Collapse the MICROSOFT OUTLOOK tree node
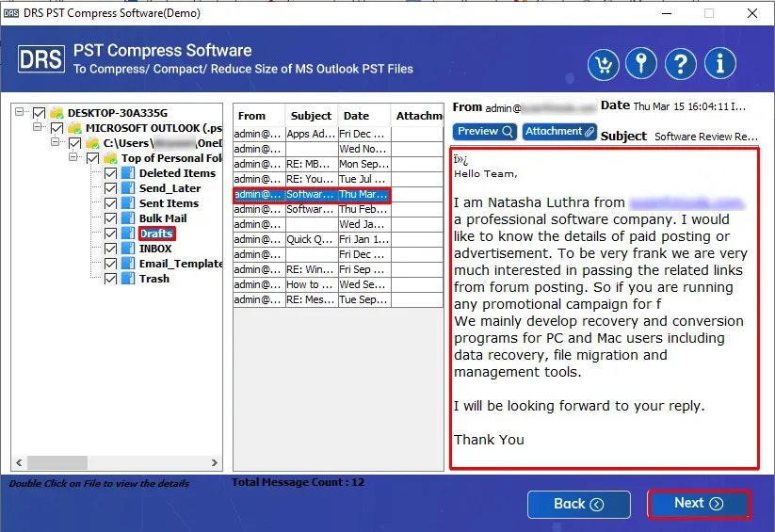Viewport: 775px width, 532px height. click(37, 126)
